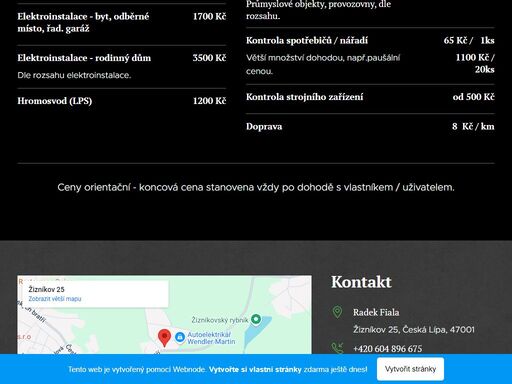The image size is (512, 384).
Task: Click the green location pin icon
Action: [x=337, y=312]
